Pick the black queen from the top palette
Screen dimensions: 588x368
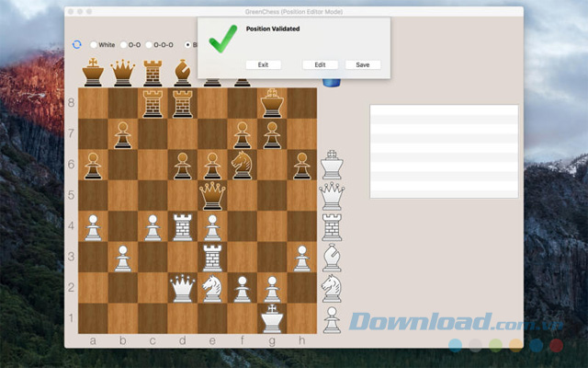click(122, 73)
